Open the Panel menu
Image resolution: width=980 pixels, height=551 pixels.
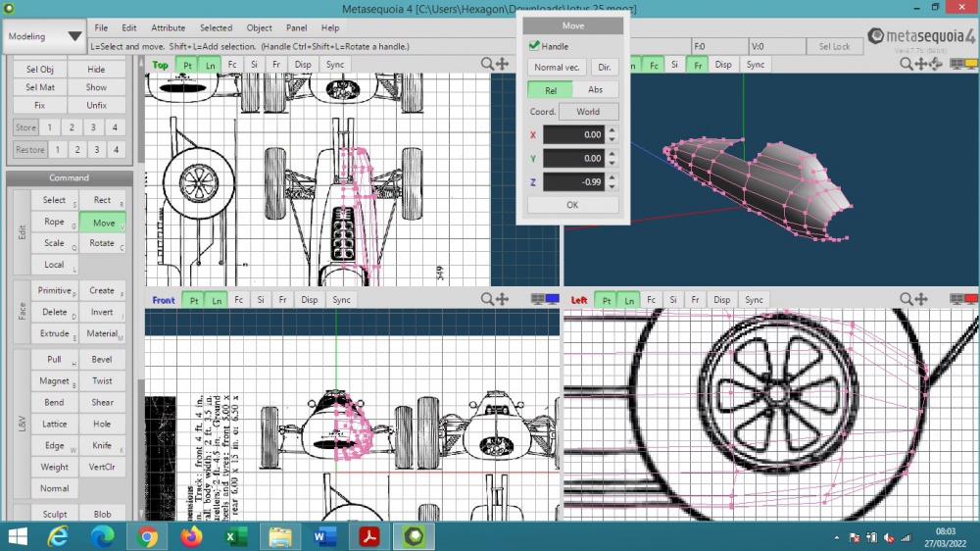pyautogui.click(x=296, y=27)
